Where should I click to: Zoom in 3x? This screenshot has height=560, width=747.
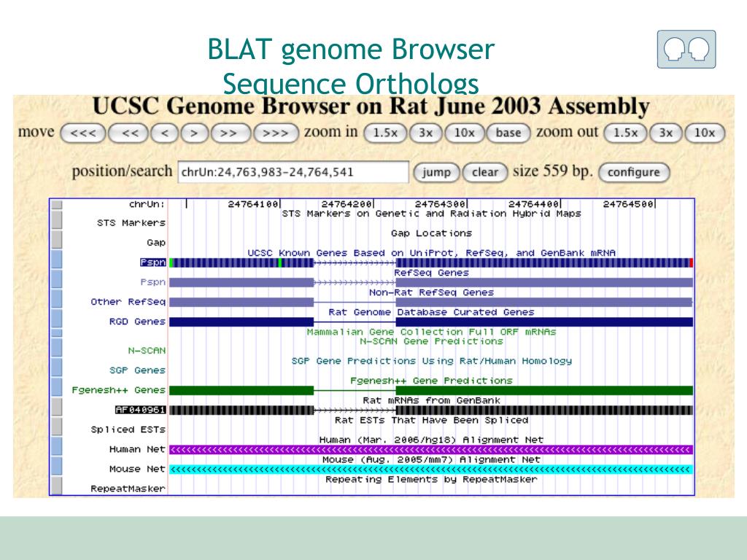coord(425,133)
